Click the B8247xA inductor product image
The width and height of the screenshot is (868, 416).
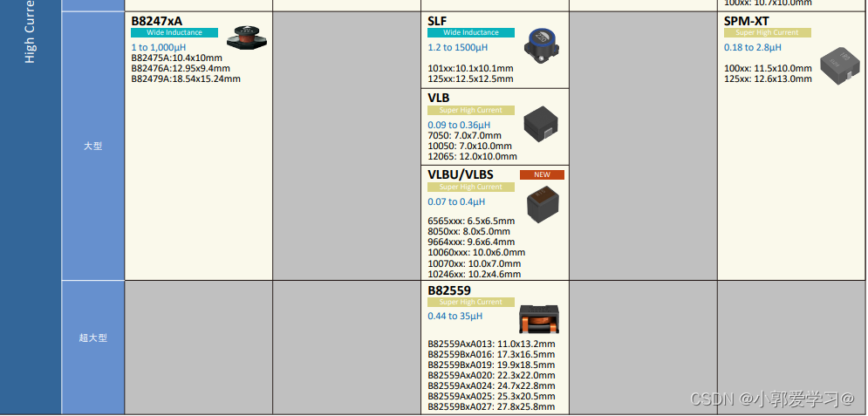247,38
